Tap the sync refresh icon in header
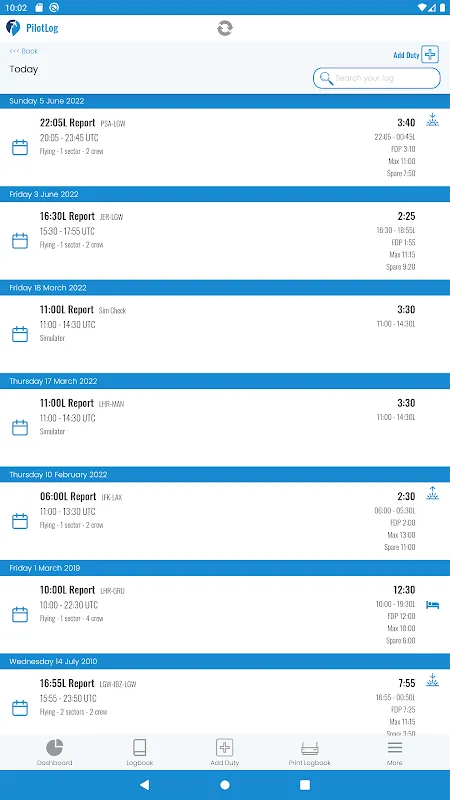The height and width of the screenshot is (800, 450). coord(224,28)
